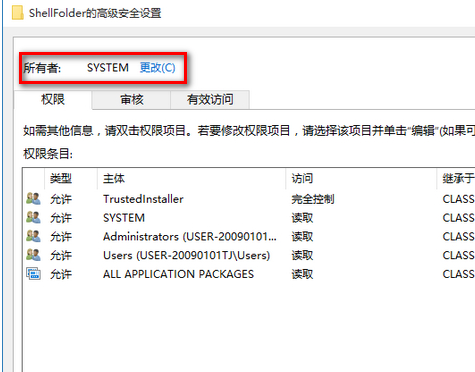Switch to the 权限 tab

click(x=53, y=99)
